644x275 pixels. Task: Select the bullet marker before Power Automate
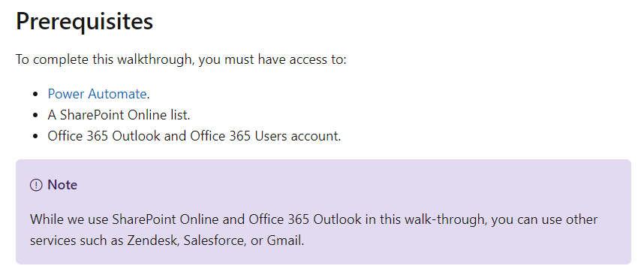click(36, 95)
